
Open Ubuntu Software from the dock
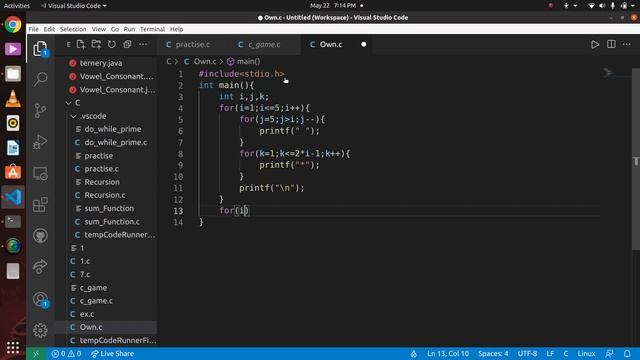coord(13,172)
